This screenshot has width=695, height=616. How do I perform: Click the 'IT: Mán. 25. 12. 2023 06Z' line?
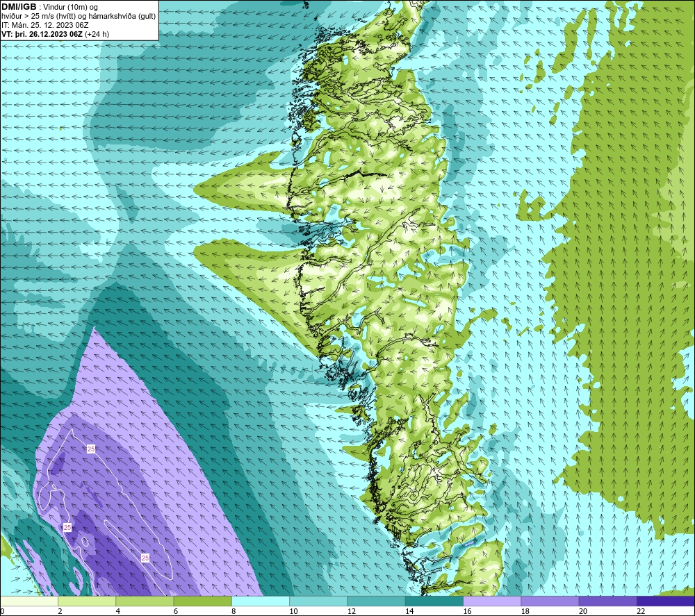pyautogui.click(x=44, y=25)
